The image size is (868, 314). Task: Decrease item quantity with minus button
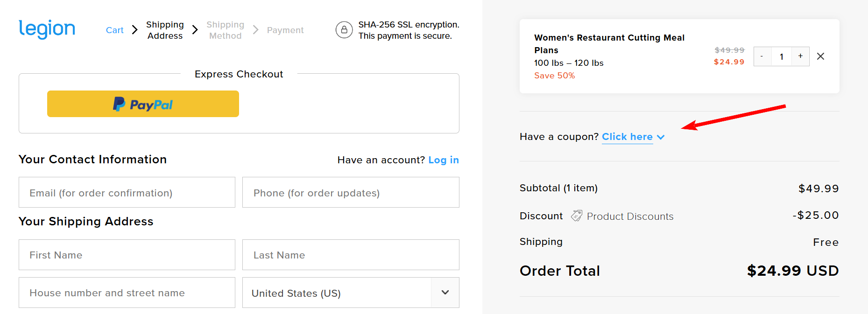(762, 56)
